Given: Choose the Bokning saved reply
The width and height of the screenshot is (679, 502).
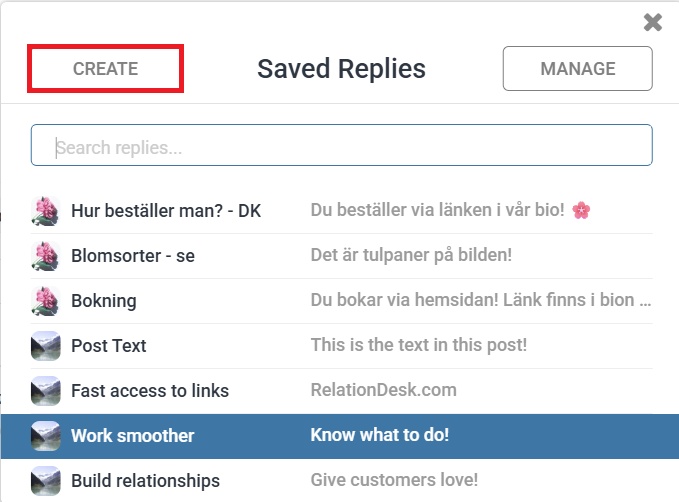Looking at the screenshot, I should point(341,301).
